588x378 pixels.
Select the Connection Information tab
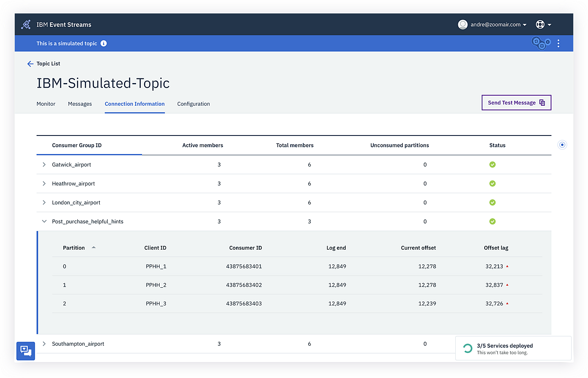tap(135, 104)
